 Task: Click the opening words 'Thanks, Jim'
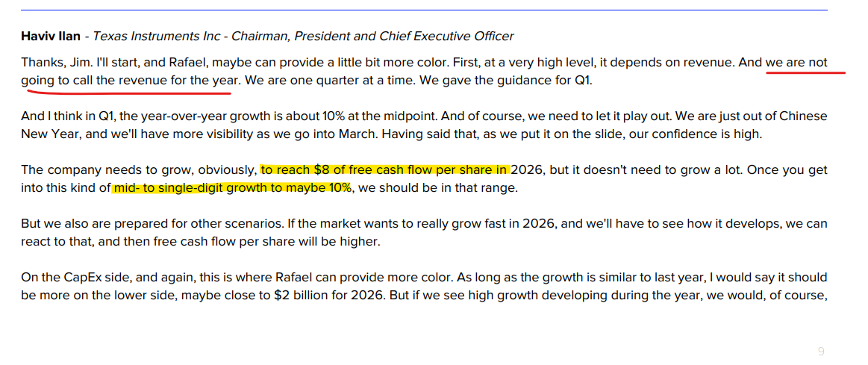[51, 63]
